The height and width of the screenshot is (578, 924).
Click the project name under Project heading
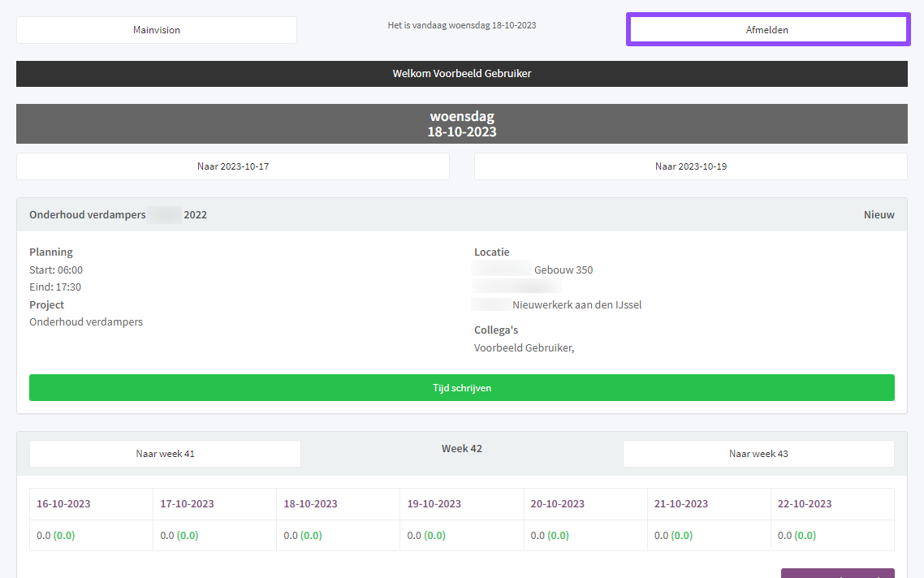tap(86, 321)
